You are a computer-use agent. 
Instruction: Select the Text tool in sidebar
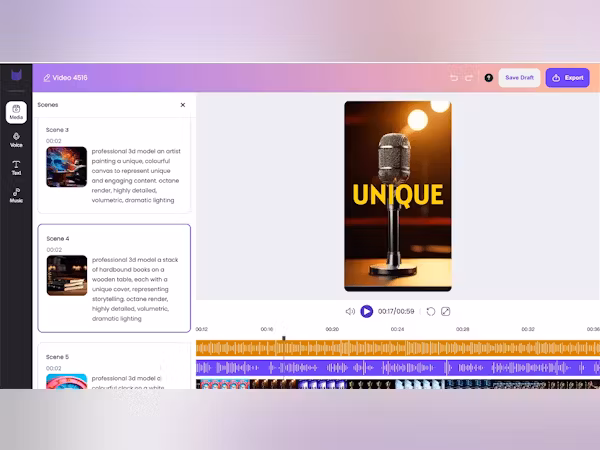pos(16,167)
